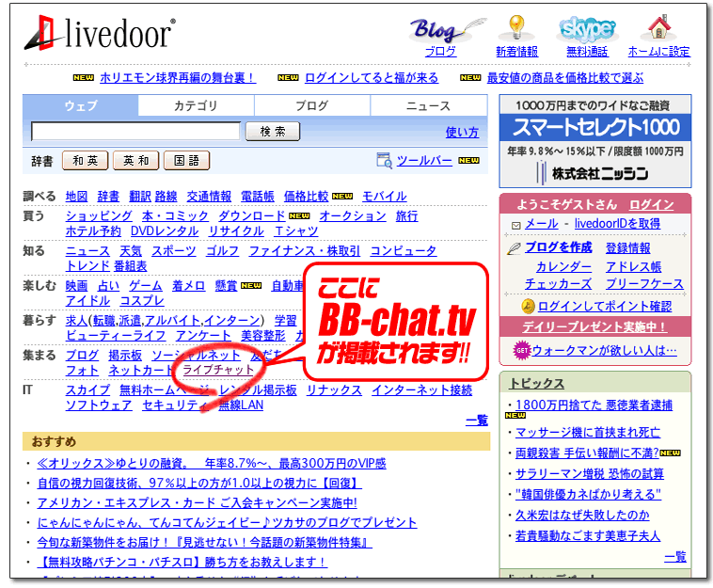Viewport: 713px width, 588px height.
Task: Open the ライブチャット link
Action: (218, 370)
